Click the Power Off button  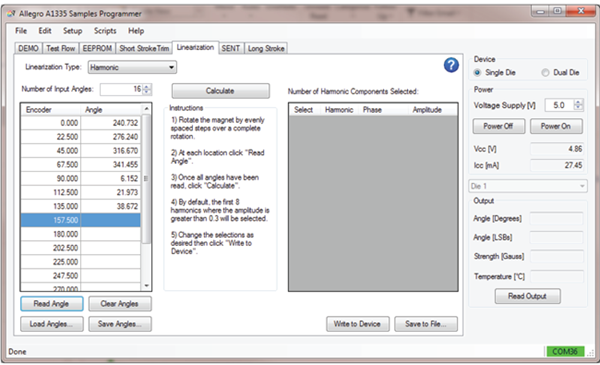pos(498,126)
